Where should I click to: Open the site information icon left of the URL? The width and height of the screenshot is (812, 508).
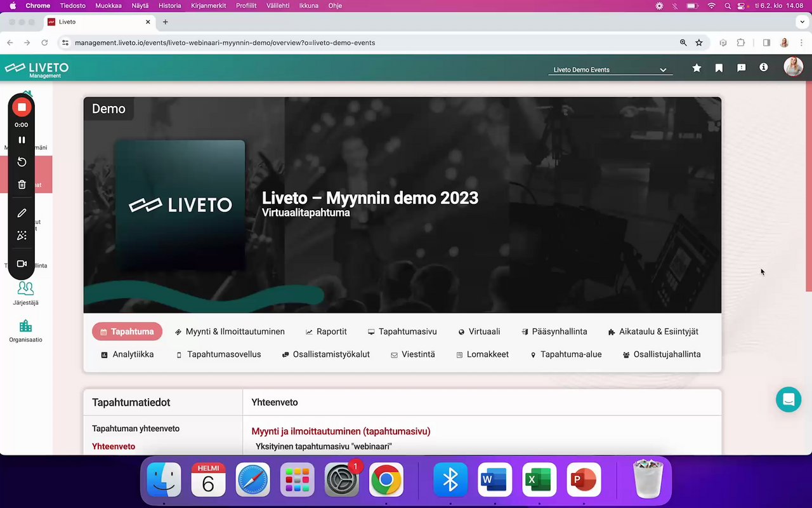pos(65,43)
